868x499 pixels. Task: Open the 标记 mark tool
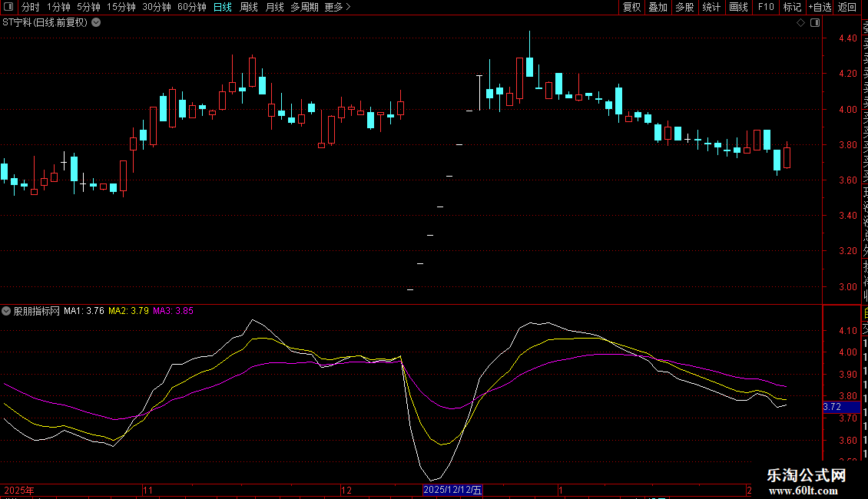pyautogui.click(x=792, y=7)
